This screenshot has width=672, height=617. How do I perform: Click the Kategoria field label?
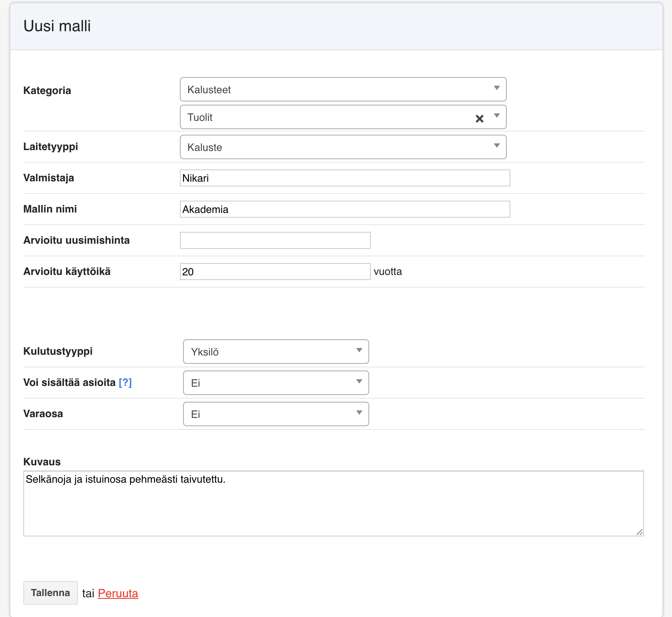point(47,90)
